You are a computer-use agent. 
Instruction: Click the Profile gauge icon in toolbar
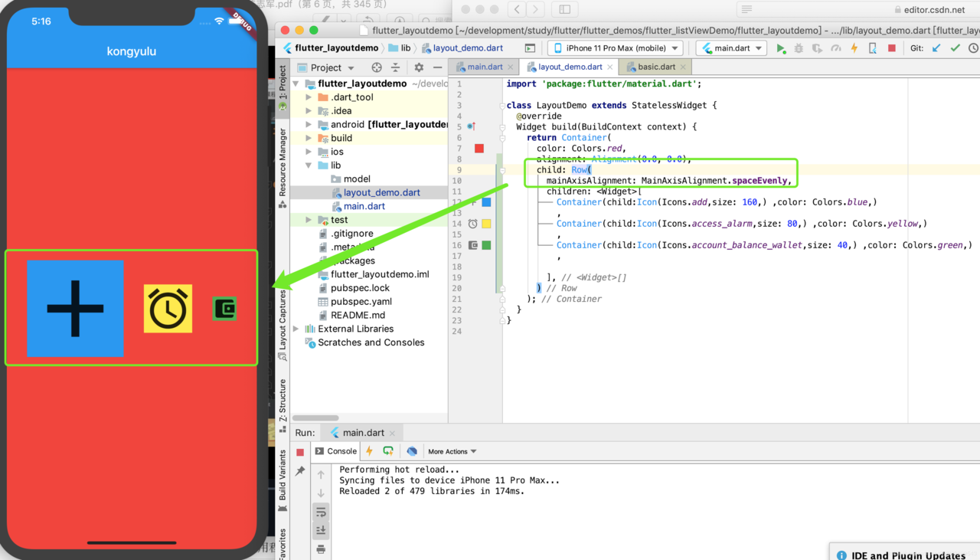click(835, 48)
